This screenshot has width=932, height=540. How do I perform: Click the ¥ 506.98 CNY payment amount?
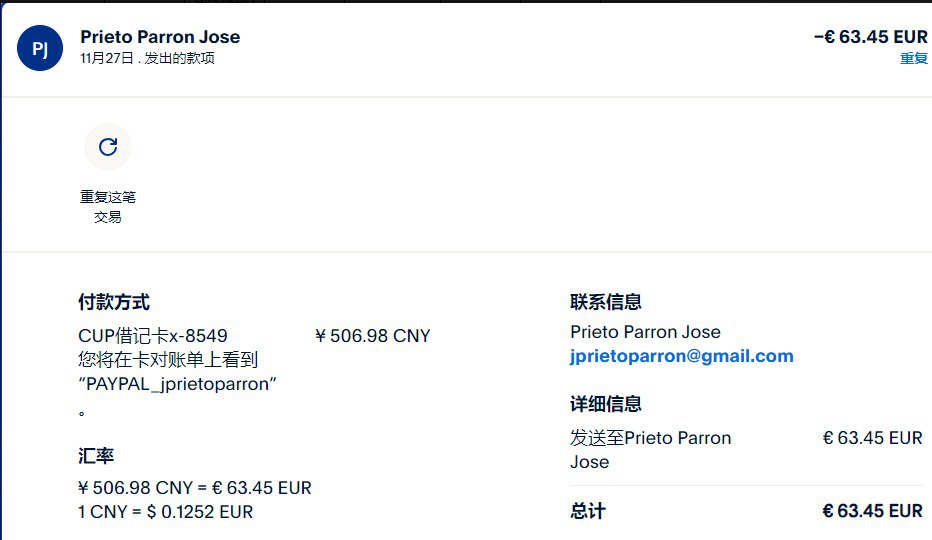coord(373,336)
